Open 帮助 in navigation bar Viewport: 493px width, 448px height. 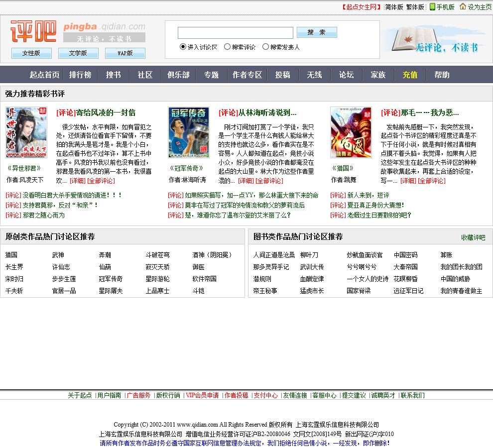442,75
